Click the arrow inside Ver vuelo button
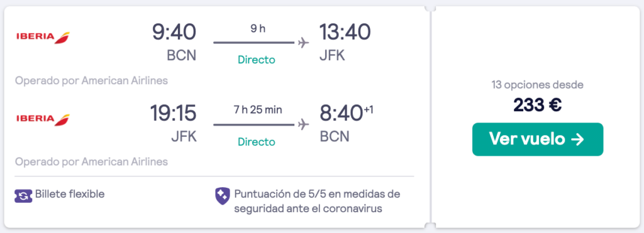This screenshot has height=233, width=644. click(x=577, y=139)
